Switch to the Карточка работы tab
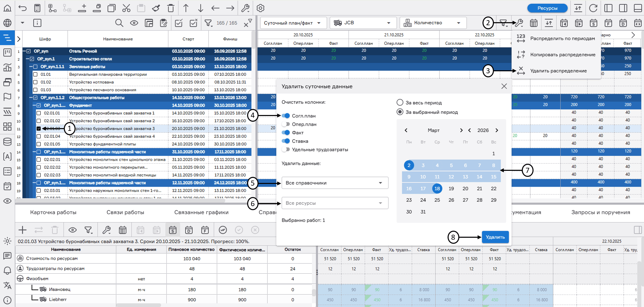Screen dimensions: 644x307 (53, 213)
